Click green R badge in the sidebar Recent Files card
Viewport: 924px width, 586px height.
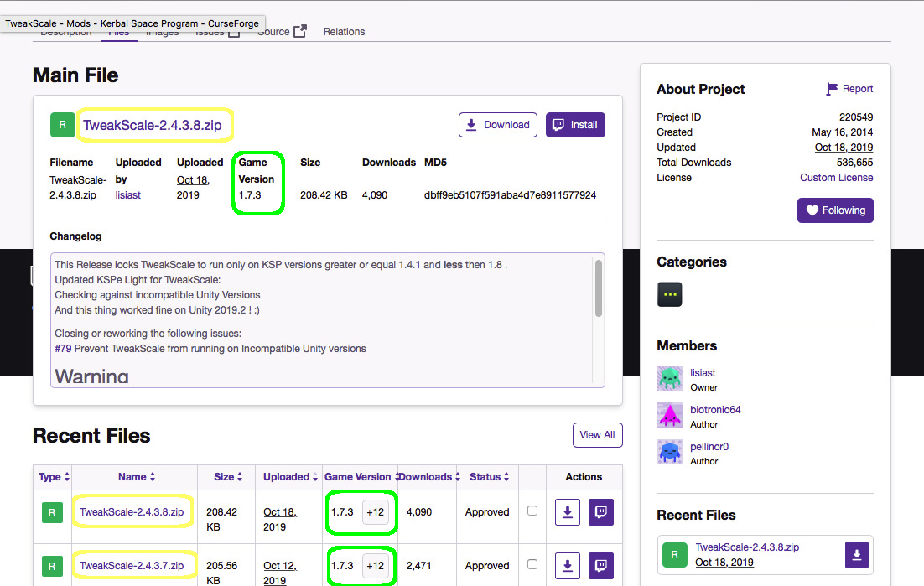[675, 555]
